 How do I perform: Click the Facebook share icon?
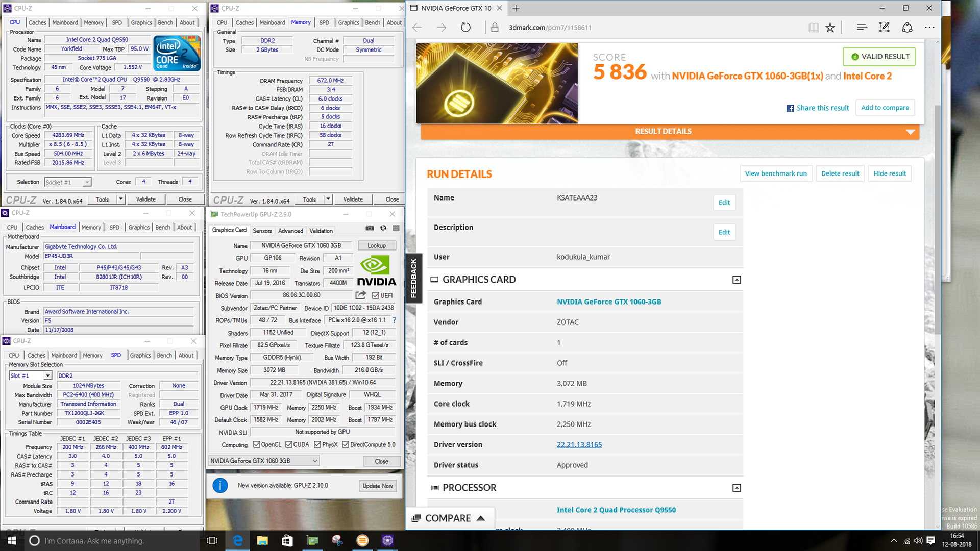790,108
